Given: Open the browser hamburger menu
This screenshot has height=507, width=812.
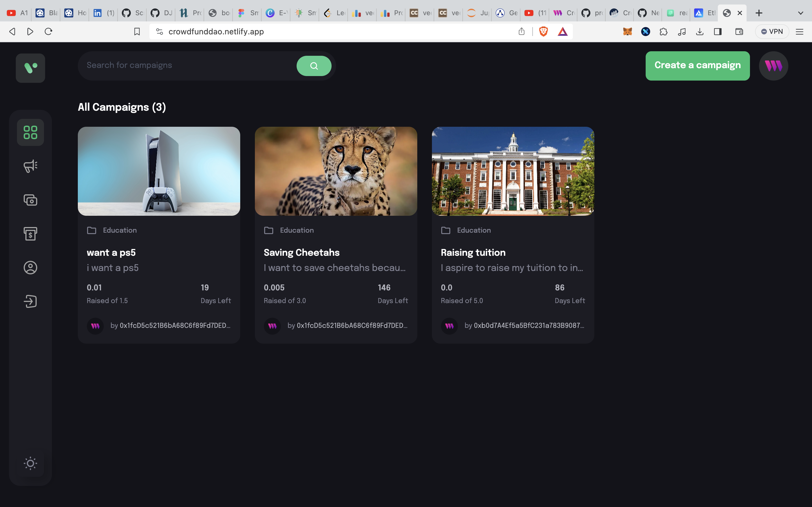Looking at the screenshot, I should 800,31.
